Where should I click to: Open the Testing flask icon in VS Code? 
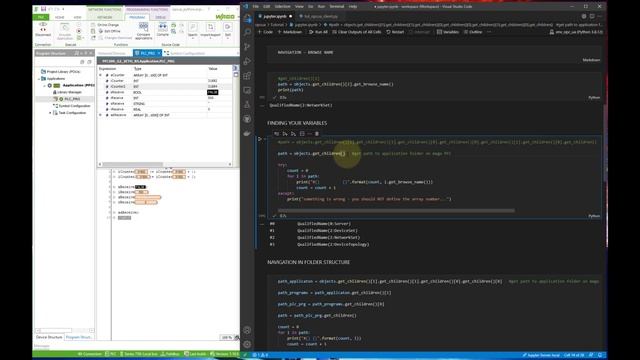click(x=247, y=105)
